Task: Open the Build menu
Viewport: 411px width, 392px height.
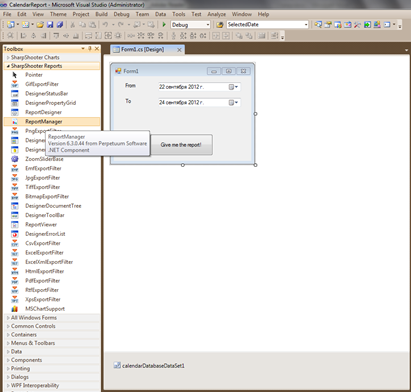Action: click(101, 14)
